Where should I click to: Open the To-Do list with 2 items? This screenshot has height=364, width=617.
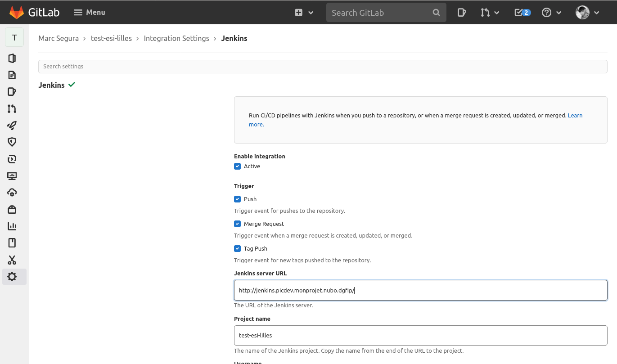(x=522, y=13)
